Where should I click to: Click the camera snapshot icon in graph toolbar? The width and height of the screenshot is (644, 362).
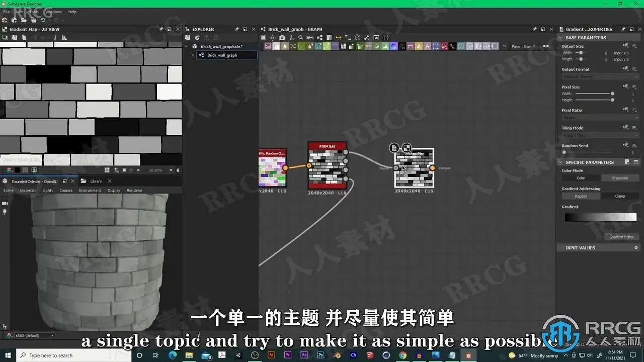coord(282,38)
